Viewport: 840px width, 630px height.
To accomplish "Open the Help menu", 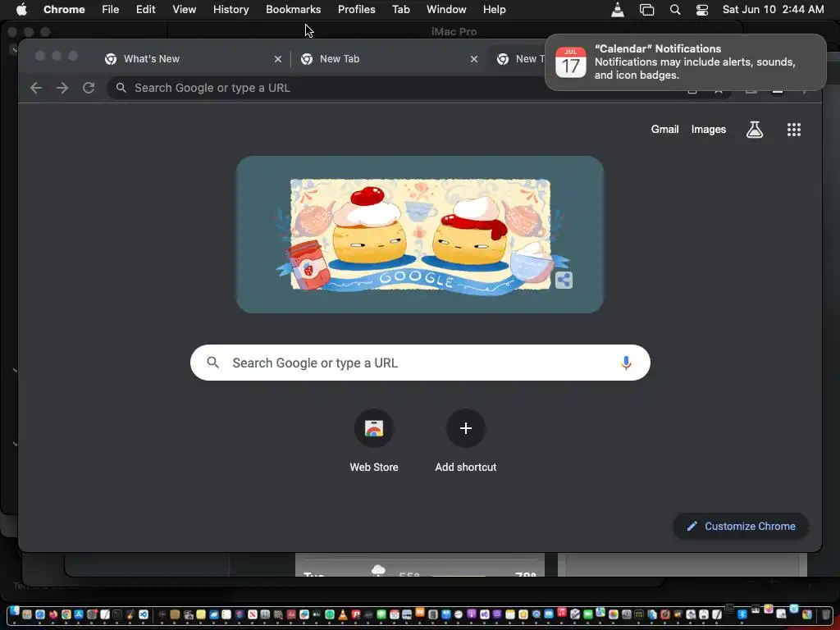I will 494,9.
